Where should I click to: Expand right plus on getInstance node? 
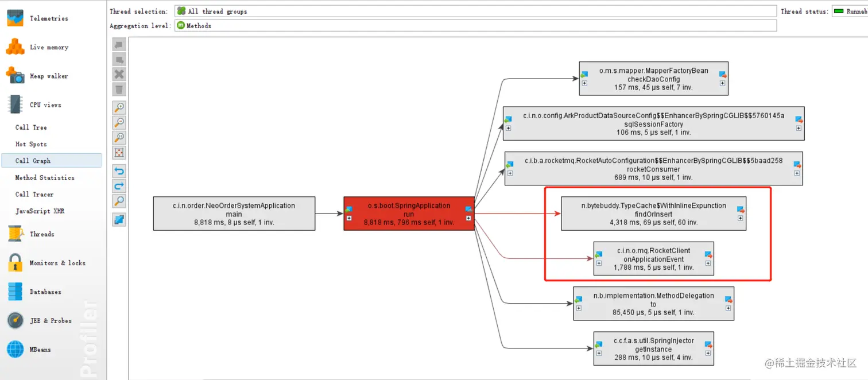pyautogui.click(x=708, y=353)
